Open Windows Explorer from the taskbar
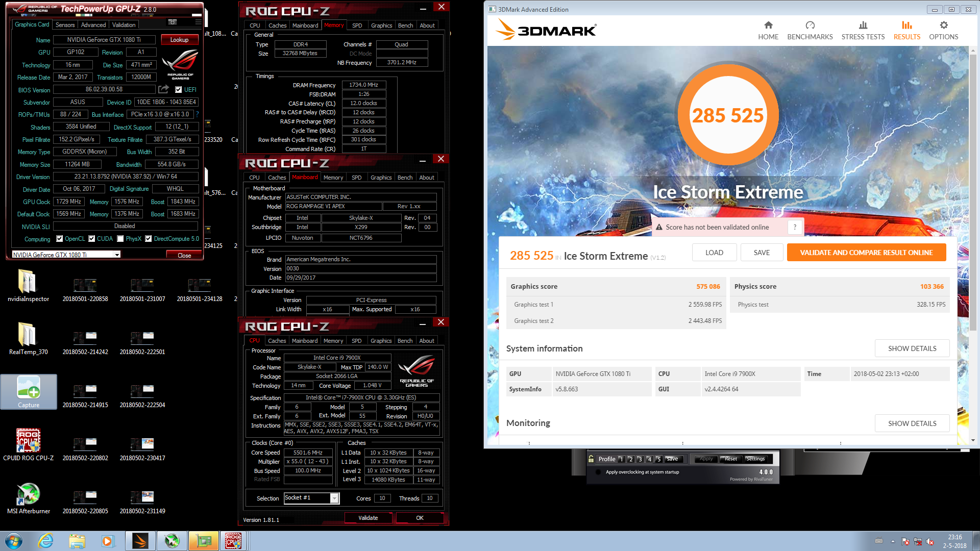The image size is (980, 551). tap(77, 541)
